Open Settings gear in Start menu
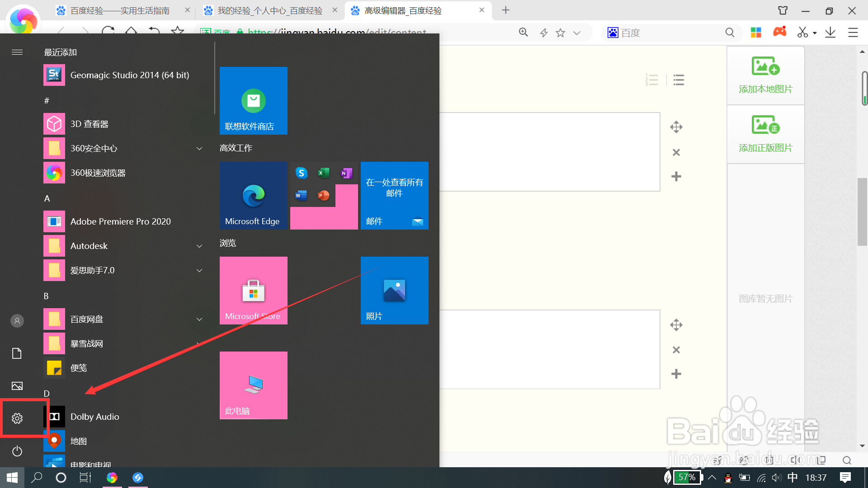 tap(17, 418)
